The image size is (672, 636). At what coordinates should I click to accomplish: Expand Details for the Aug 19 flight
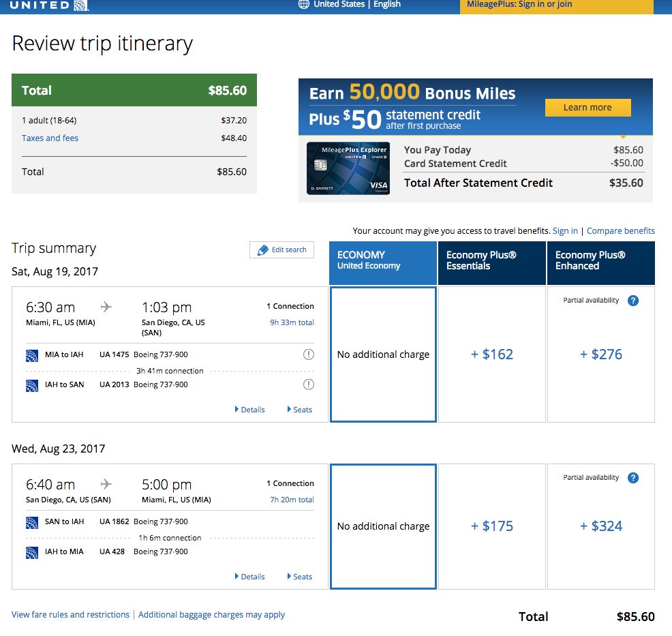click(x=250, y=410)
